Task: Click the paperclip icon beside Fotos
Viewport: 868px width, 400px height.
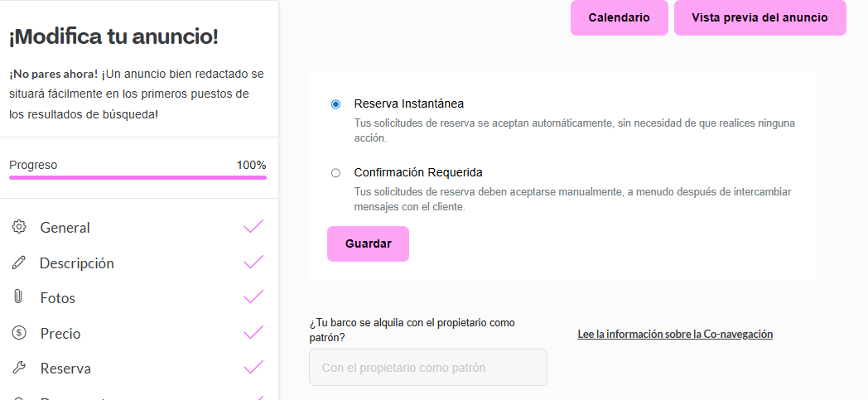Action: point(18,297)
